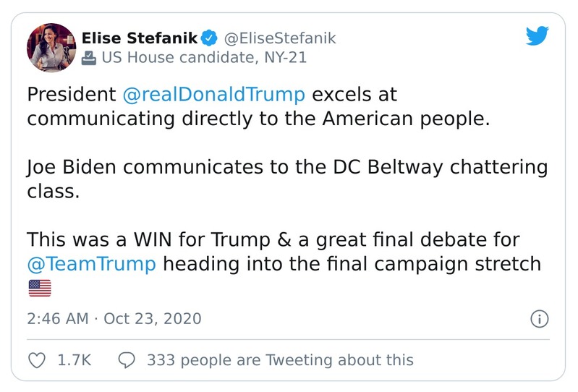View the 1.7K likes count
Image resolution: width=578 pixels, height=392 pixels.
[74, 359]
